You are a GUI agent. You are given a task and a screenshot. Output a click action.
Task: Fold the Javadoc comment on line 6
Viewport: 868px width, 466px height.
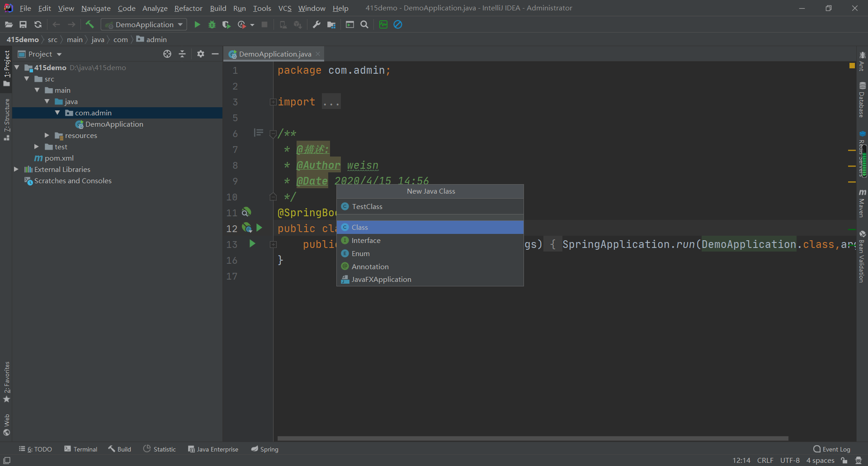coord(273,134)
